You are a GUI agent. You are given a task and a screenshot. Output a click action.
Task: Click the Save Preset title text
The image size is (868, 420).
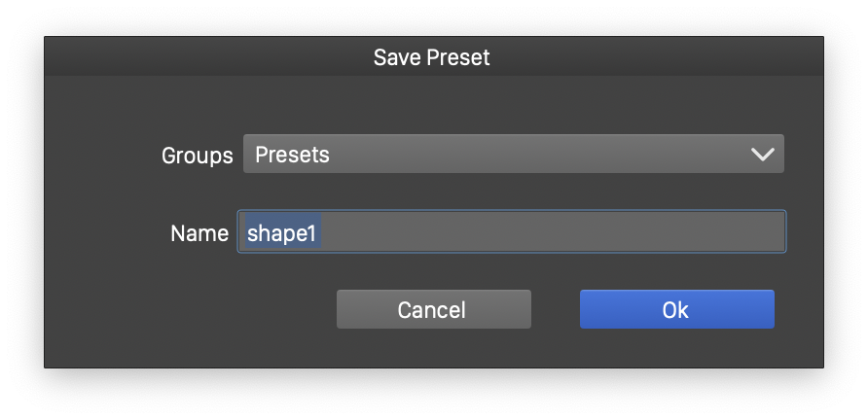(433, 57)
